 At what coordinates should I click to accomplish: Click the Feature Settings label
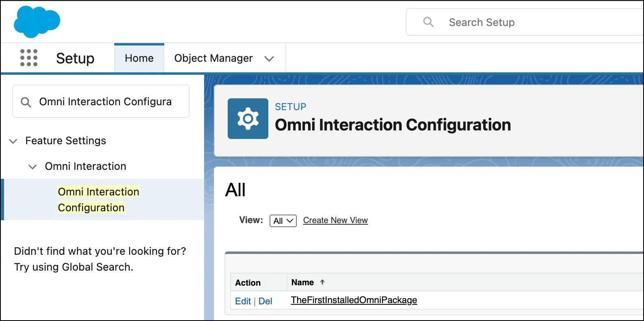65,141
